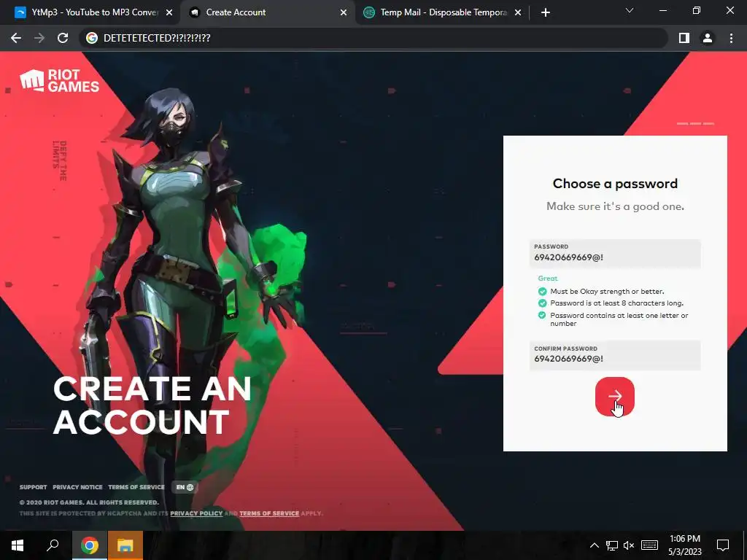Open the Support link in footer
Viewport: 747px width, 560px height.
pyautogui.click(x=33, y=487)
